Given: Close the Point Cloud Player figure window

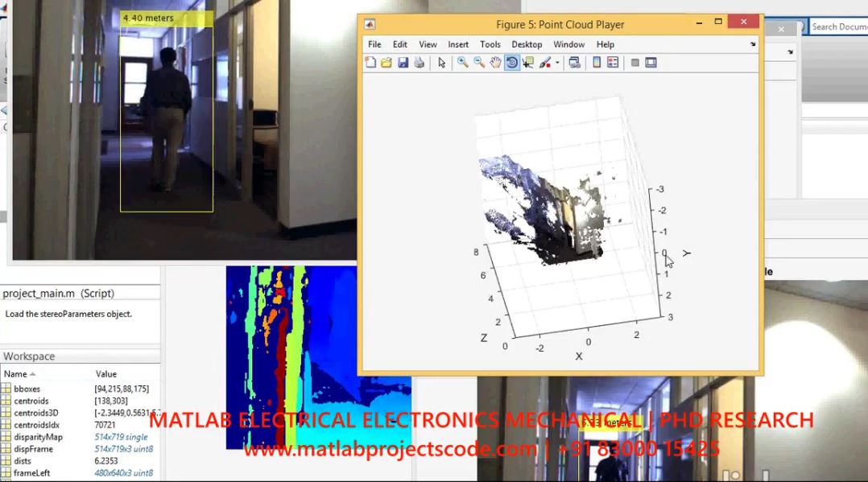Looking at the screenshot, I should (743, 22).
